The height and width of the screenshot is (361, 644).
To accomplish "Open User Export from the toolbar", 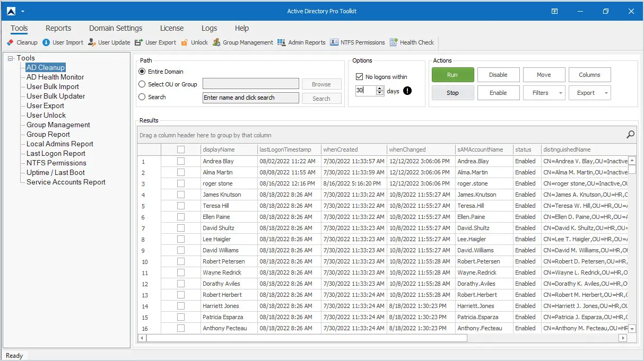I will (155, 42).
